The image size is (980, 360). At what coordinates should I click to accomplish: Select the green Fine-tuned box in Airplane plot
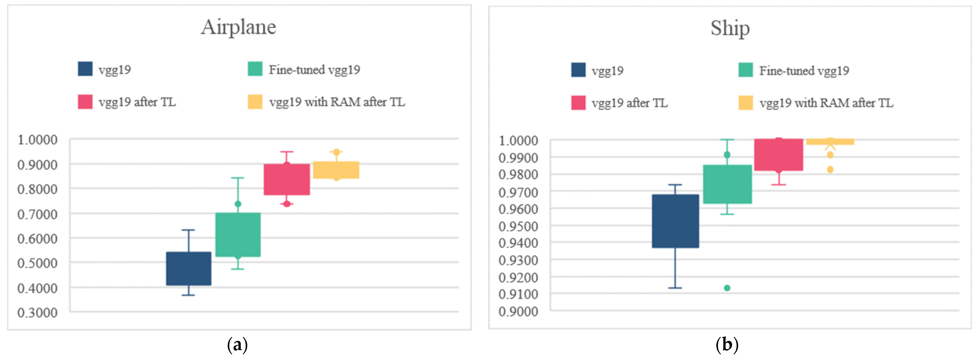point(238,234)
